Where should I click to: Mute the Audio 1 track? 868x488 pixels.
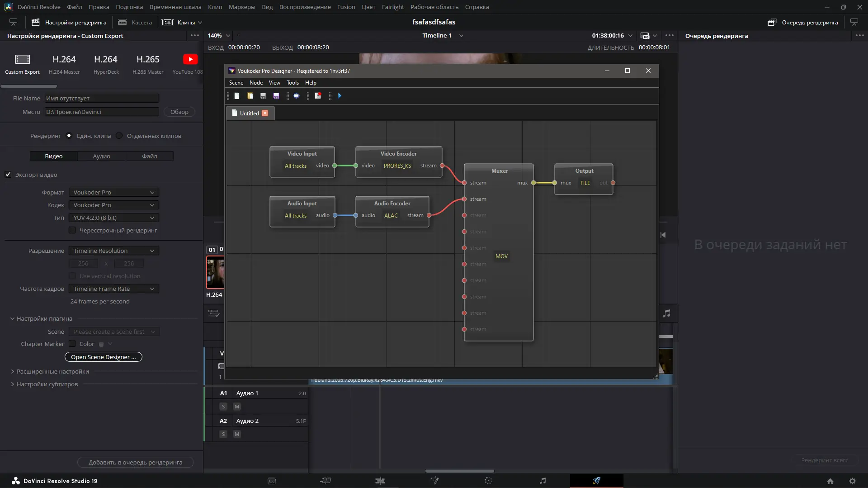pos(237,407)
